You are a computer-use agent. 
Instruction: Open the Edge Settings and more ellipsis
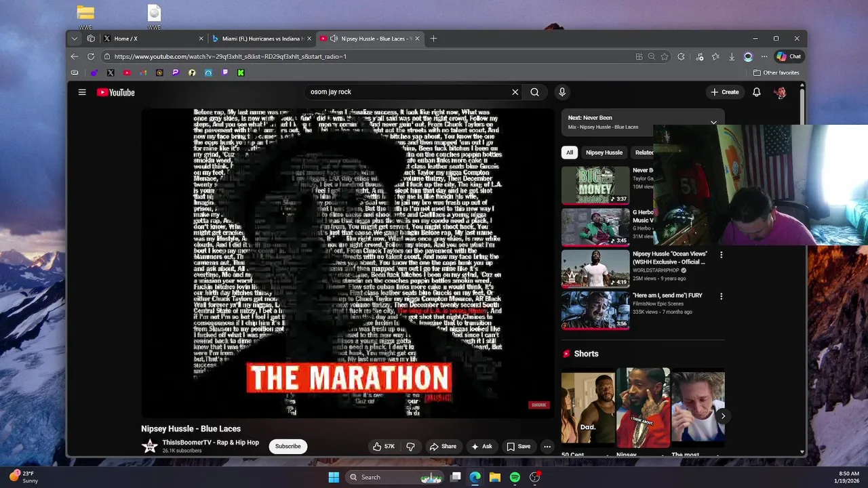[765, 57]
